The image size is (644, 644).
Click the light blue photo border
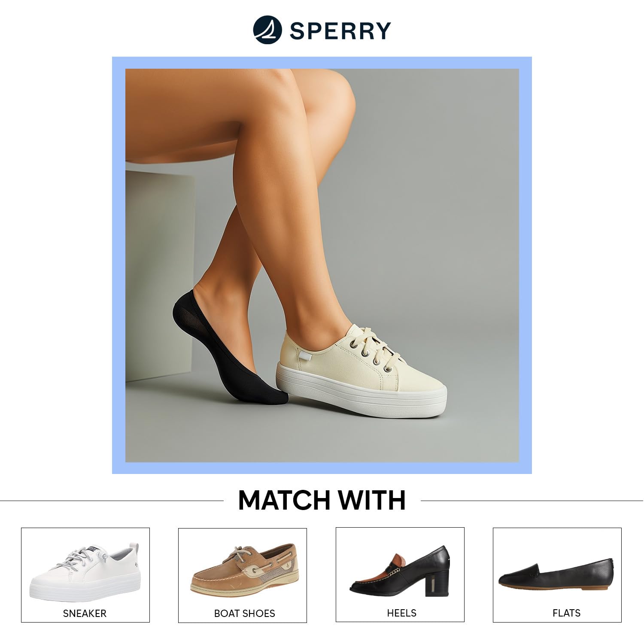pos(322,63)
